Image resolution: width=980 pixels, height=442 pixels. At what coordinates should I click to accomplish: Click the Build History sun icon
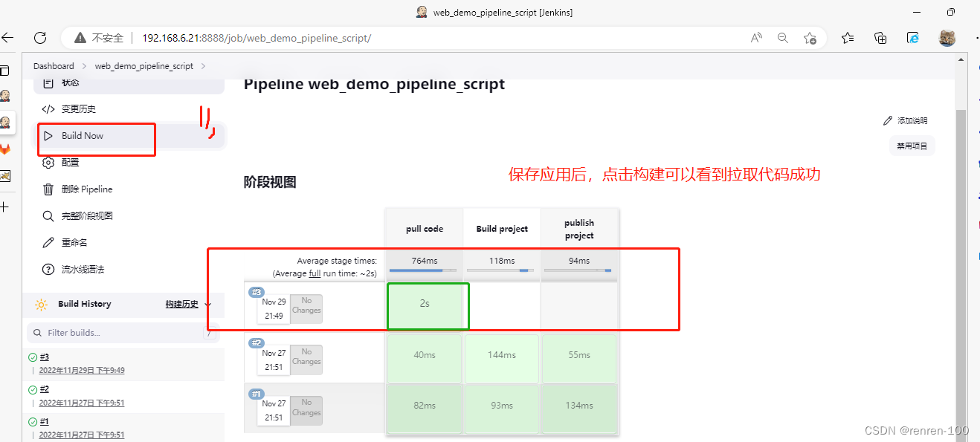pyautogui.click(x=42, y=305)
